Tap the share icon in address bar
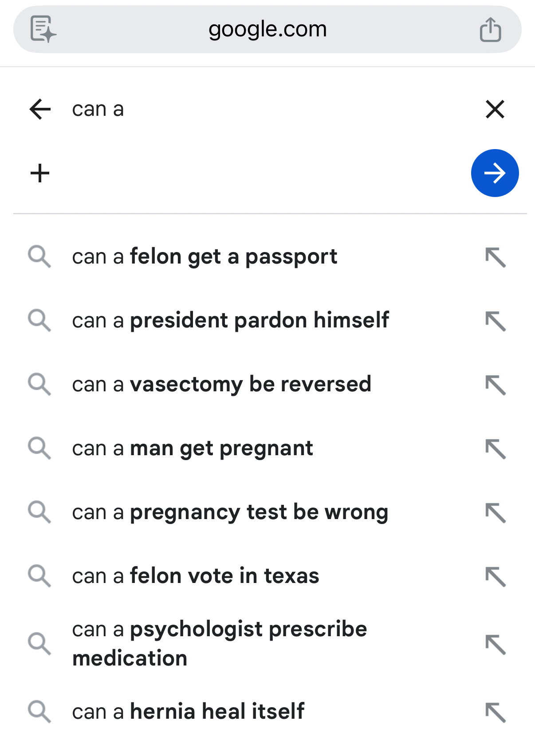The height and width of the screenshot is (756, 535). tap(490, 30)
